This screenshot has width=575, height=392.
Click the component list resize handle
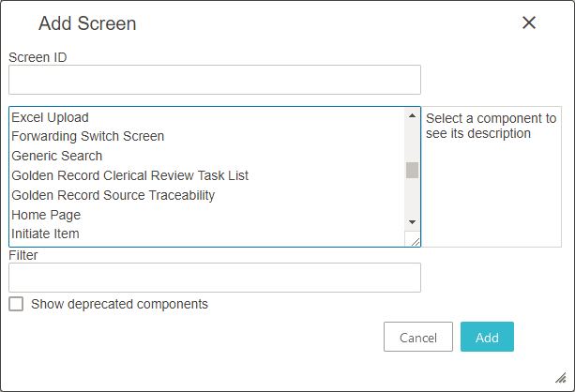pos(413,240)
